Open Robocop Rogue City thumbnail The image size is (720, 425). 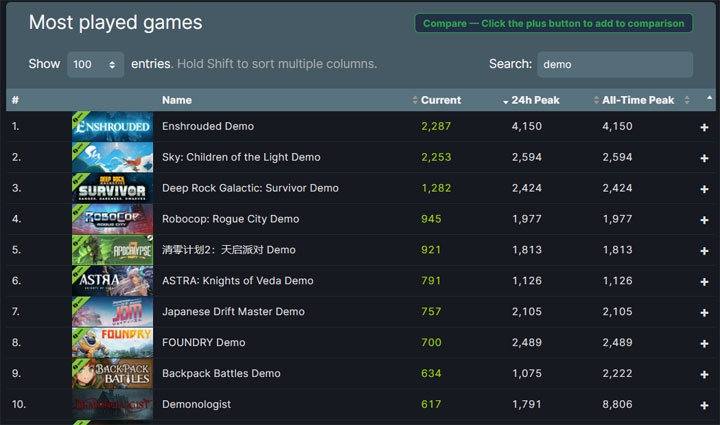click(x=112, y=219)
